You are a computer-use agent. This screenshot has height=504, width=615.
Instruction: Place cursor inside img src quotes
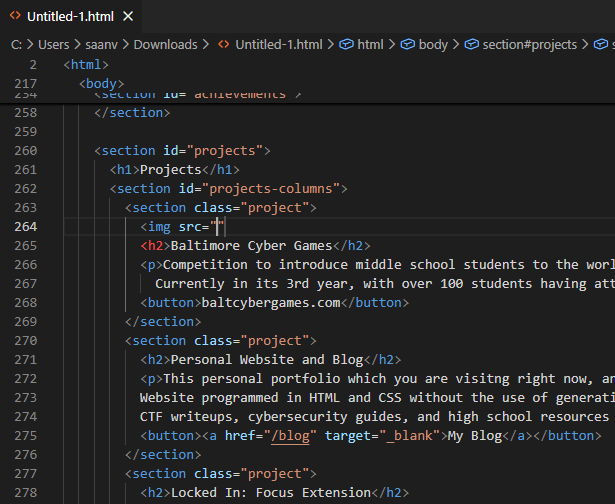217,227
